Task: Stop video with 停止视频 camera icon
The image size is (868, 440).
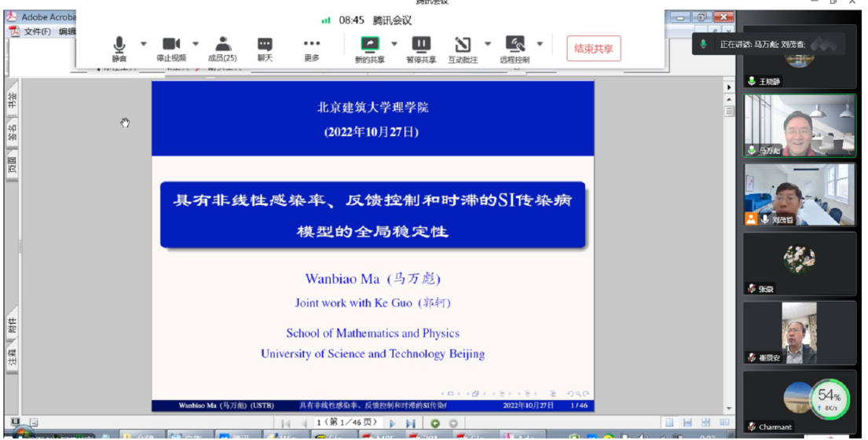Action: pos(171,48)
